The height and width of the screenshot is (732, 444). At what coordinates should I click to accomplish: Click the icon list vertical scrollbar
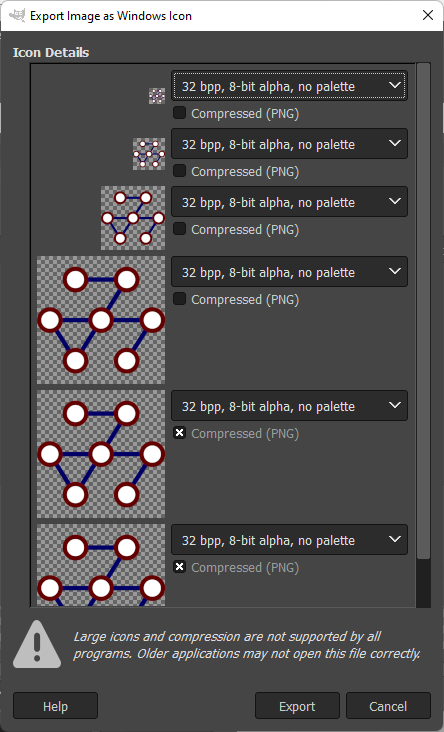[x=423, y=335]
